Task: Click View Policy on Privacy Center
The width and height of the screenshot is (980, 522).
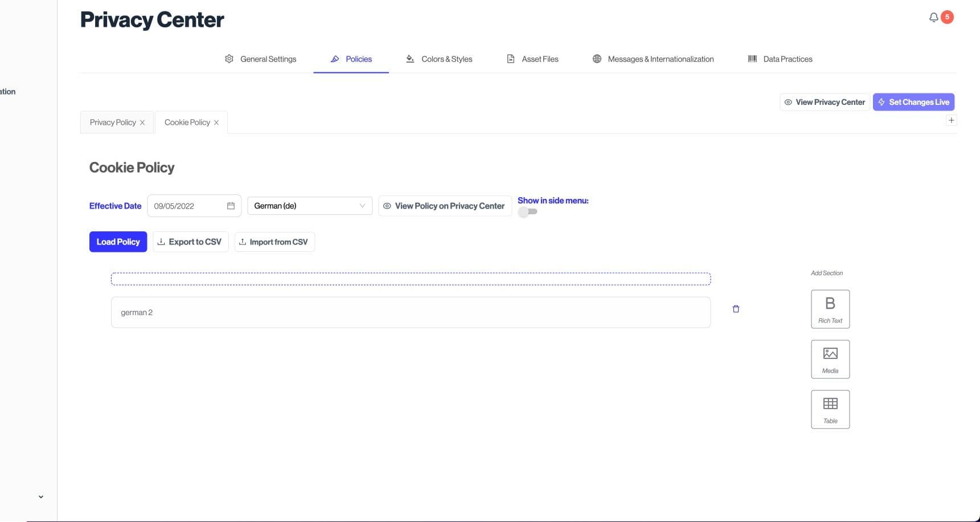Action: [444, 206]
